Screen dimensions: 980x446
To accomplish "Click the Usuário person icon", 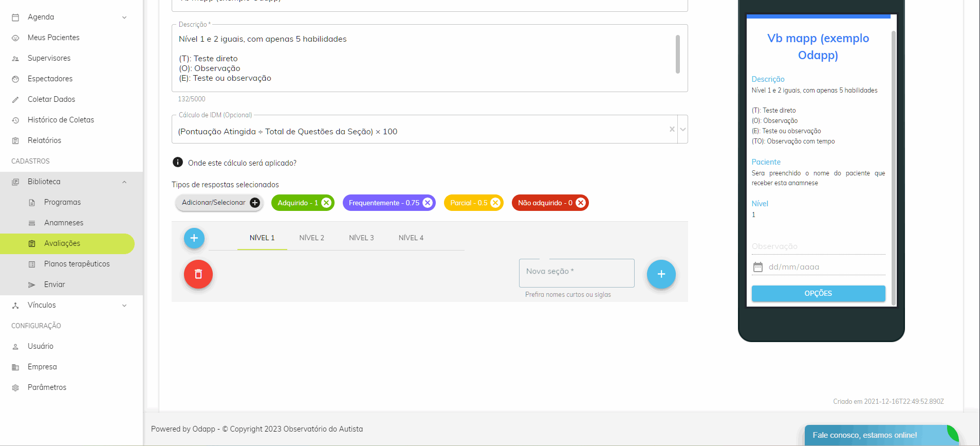I will (15, 347).
